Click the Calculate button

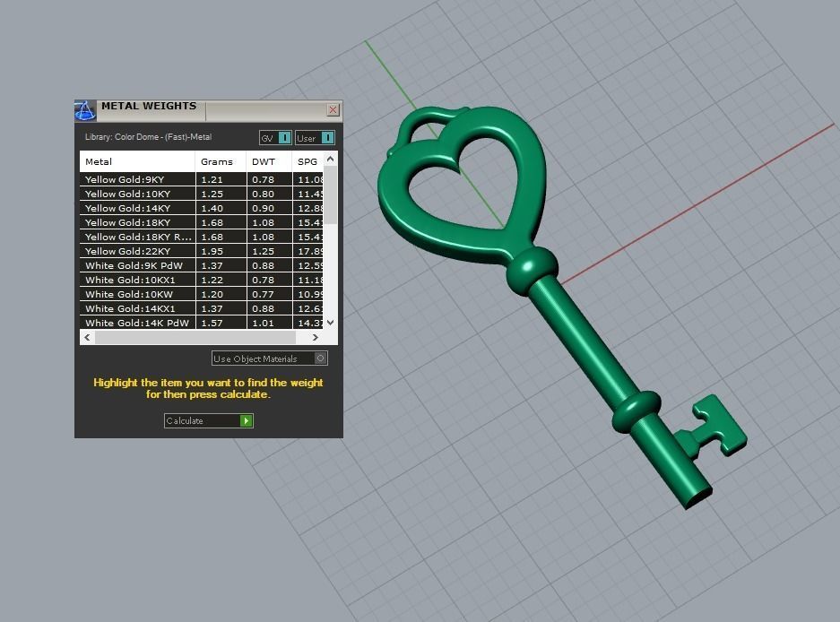click(x=208, y=420)
